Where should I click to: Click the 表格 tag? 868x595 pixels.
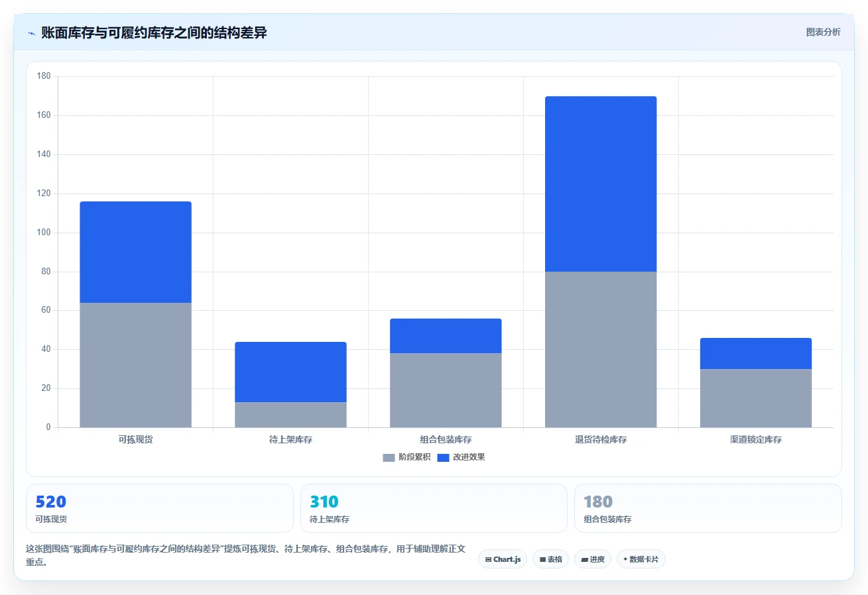(x=550, y=559)
